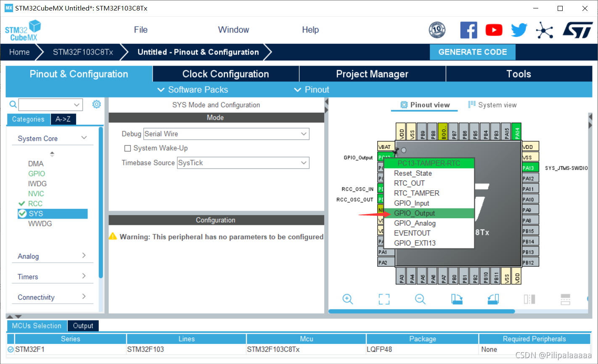Click the horizontal split view icon
This screenshot has height=364, width=598.
(566, 299)
